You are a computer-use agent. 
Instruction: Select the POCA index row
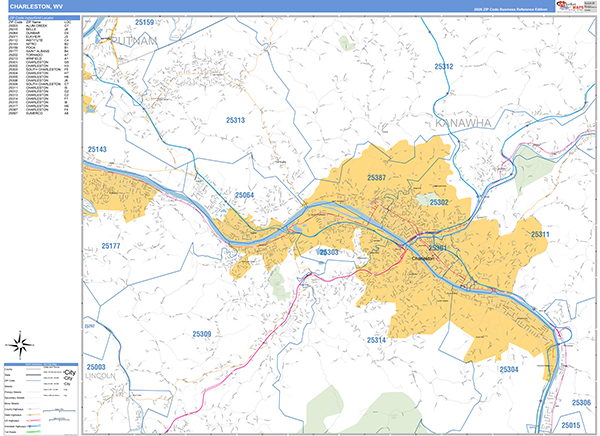[39, 47]
